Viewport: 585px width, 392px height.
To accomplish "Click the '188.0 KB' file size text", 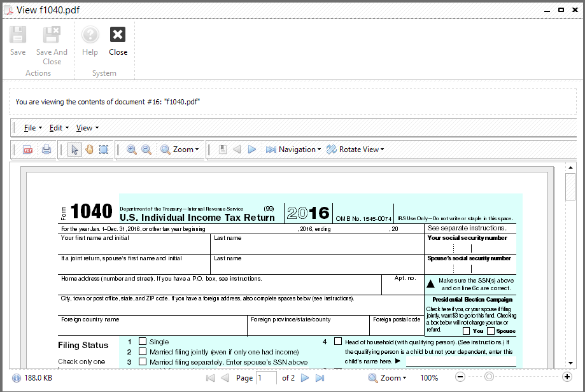I will (38, 378).
